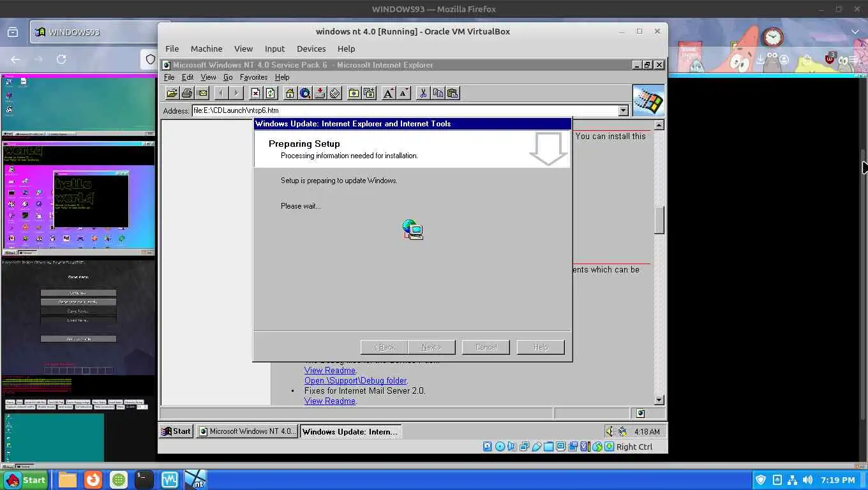Open the terminal icon in host taskbar

pyautogui.click(x=144, y=480)
